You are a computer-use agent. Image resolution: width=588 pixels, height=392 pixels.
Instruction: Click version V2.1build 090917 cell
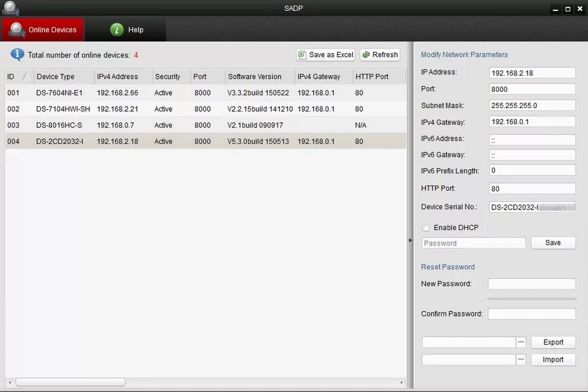255,125
